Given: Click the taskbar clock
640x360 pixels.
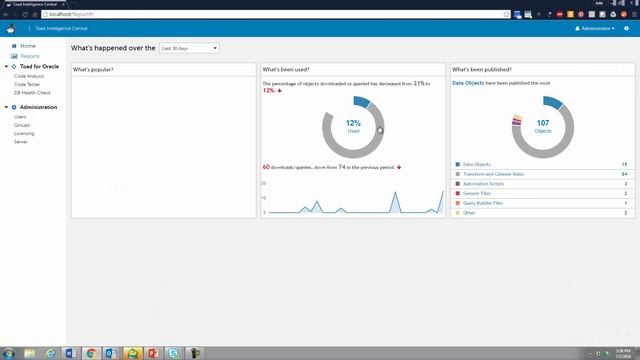Looking at the screenshot, I should tap(623, 353).
